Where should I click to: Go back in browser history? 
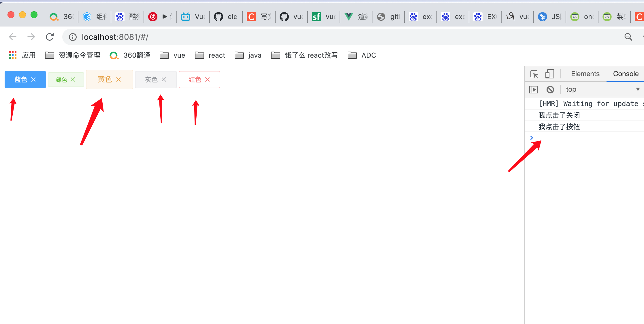(x=13, y=37)
